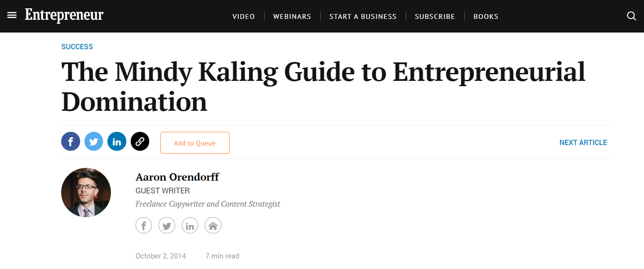Open the Video menu item

click(243, 16)
